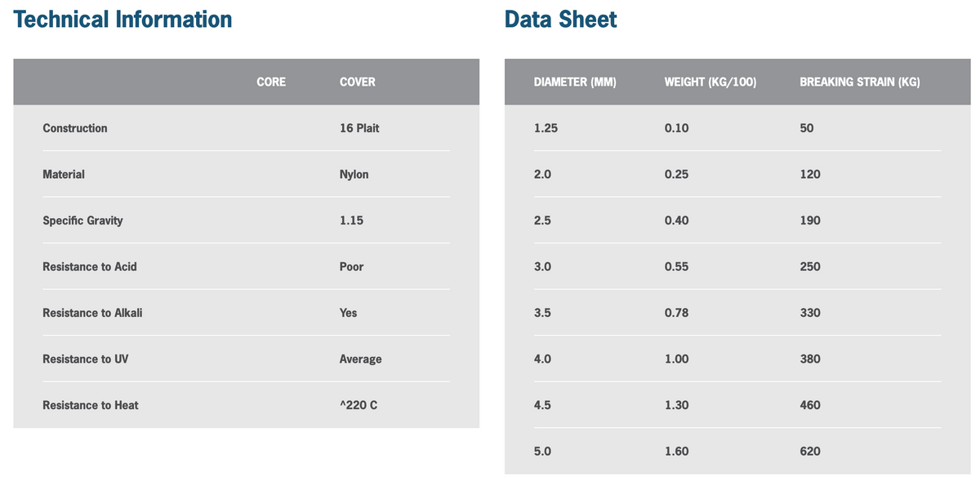Click the Technical Information heading
The image size is (980, 481).
(x=122, y=20)
